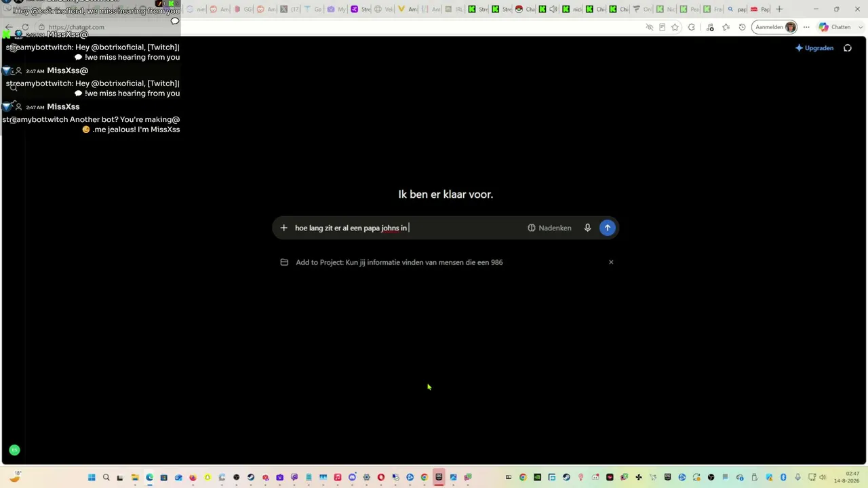Click the system tray microphone icon
868x488 pixels.
[797, 477]
